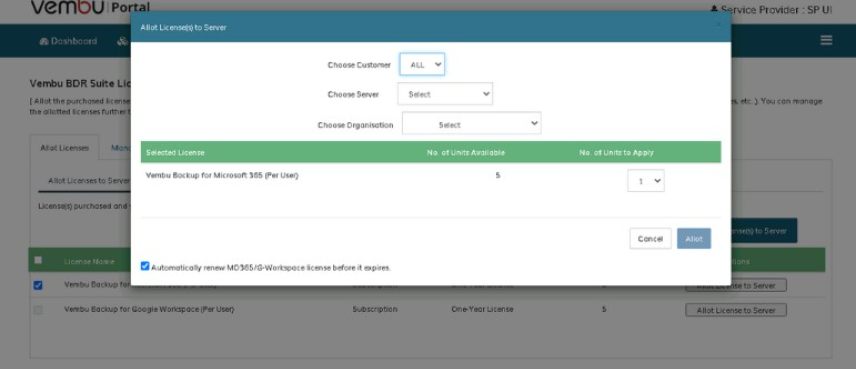
Task: Click the Allot button
Action: click(x=694, y=239)
